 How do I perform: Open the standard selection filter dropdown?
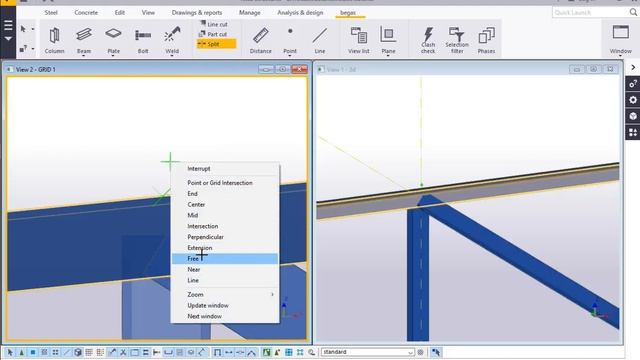pos(411,352)
